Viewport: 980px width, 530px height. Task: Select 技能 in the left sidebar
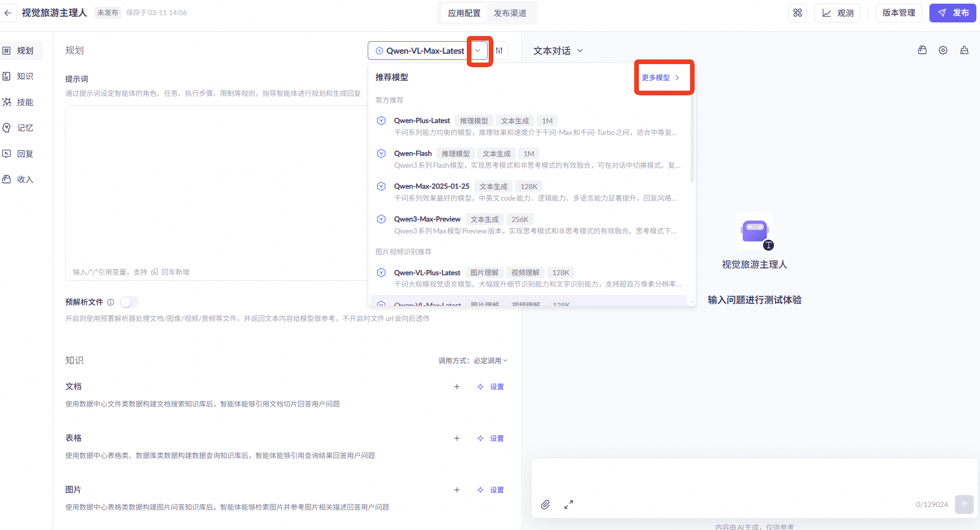[x=22, y=102]
